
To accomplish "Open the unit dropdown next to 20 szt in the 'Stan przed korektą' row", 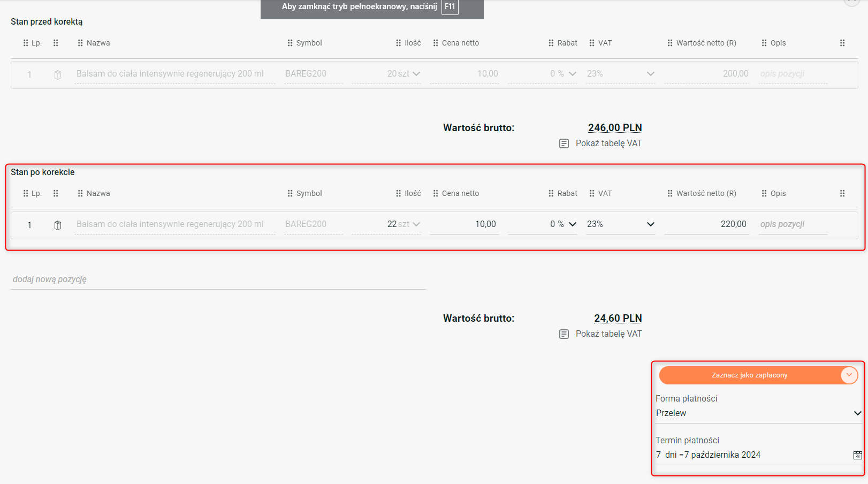I will click(x=416, y=74).
